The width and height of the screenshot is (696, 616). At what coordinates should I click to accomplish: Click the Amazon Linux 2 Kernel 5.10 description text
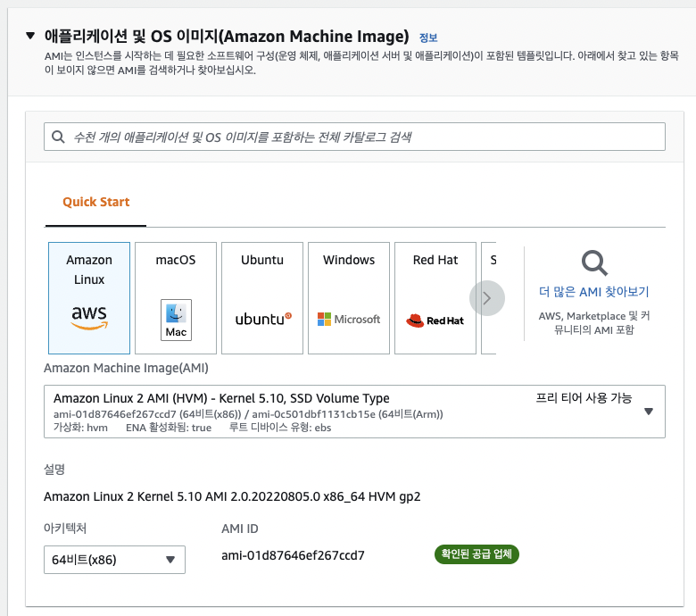[232, 496]
